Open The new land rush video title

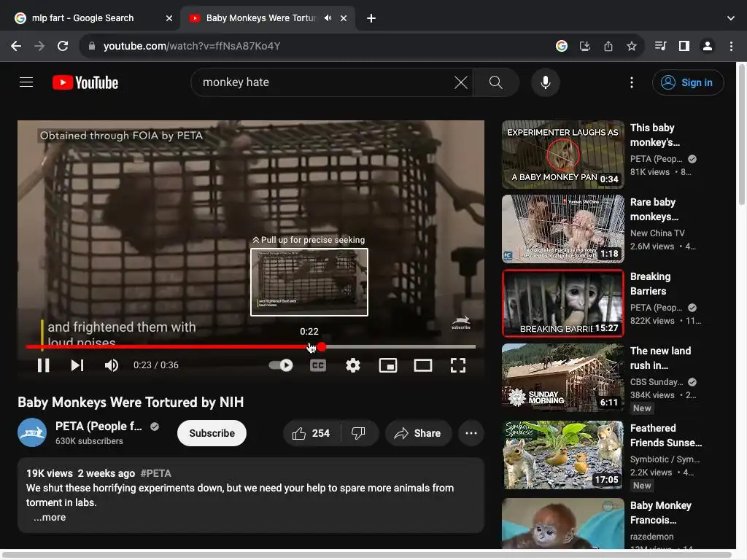(660, 358)
